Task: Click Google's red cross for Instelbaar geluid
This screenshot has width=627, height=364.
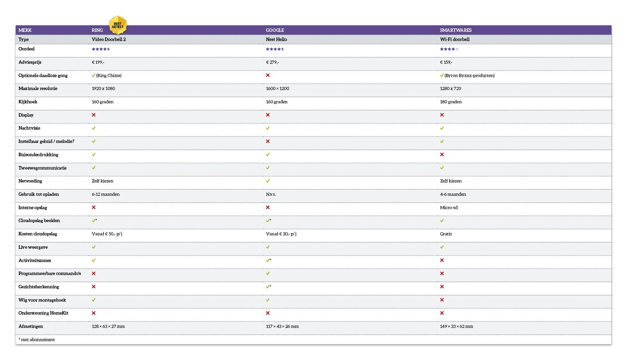Action: (x=268, y=141)
